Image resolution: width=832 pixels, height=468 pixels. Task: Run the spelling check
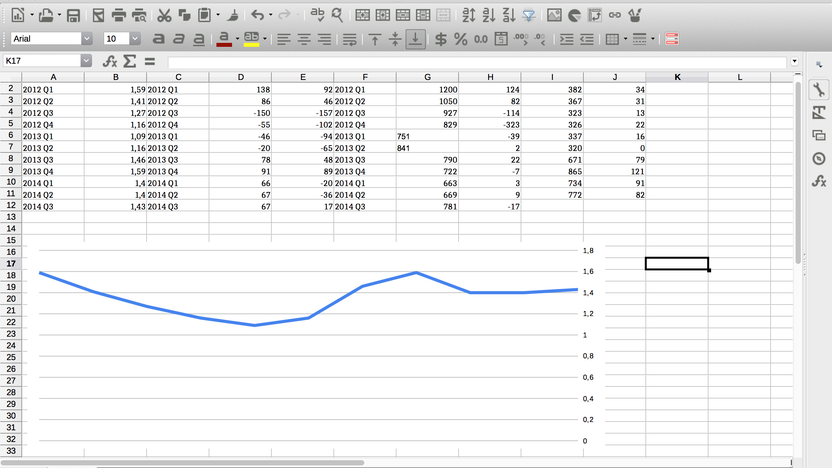317,14
